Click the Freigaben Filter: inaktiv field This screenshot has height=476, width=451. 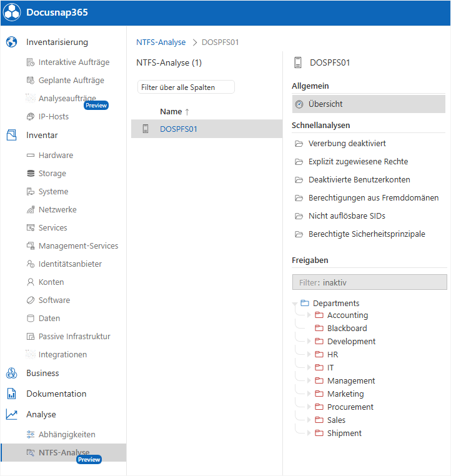tap(369, 282)
